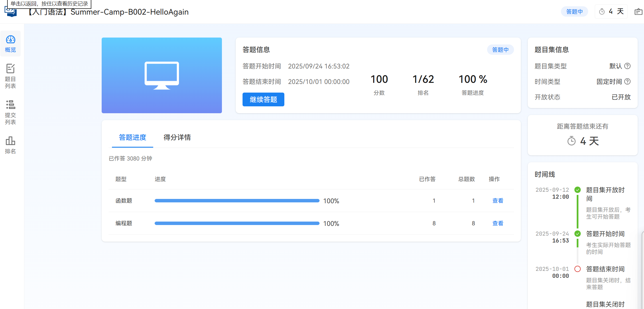Switch to the 答题进度 tab

pos(133,137)
